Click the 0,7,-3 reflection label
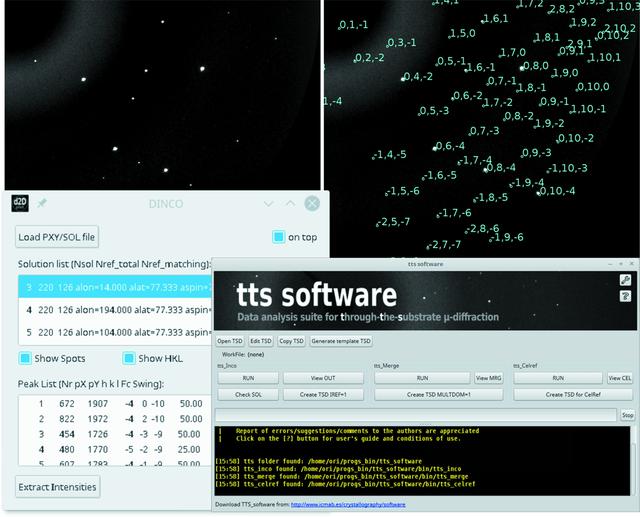Image resolution: width=640 pixels, height=517 pixels. tap(484, 131)
